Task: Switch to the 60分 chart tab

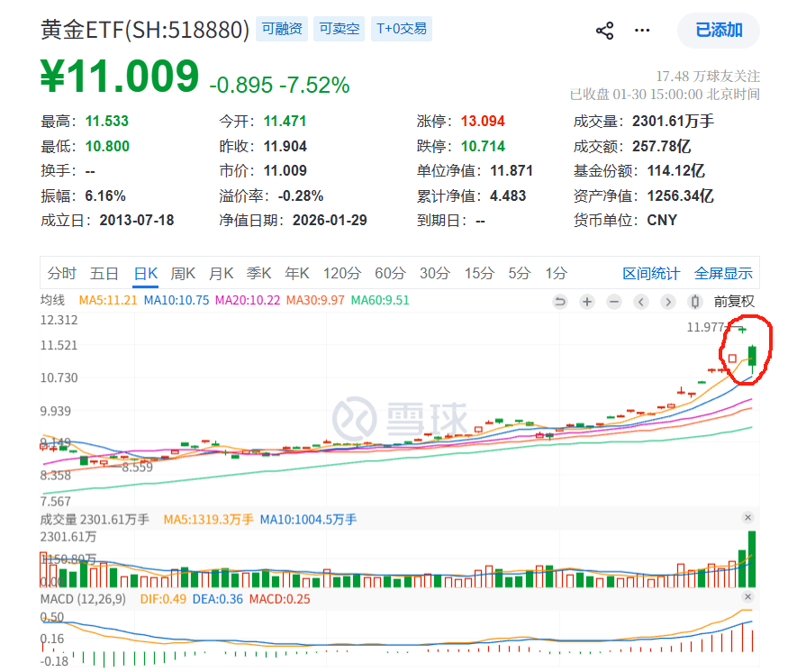Action: coord(390,274)
